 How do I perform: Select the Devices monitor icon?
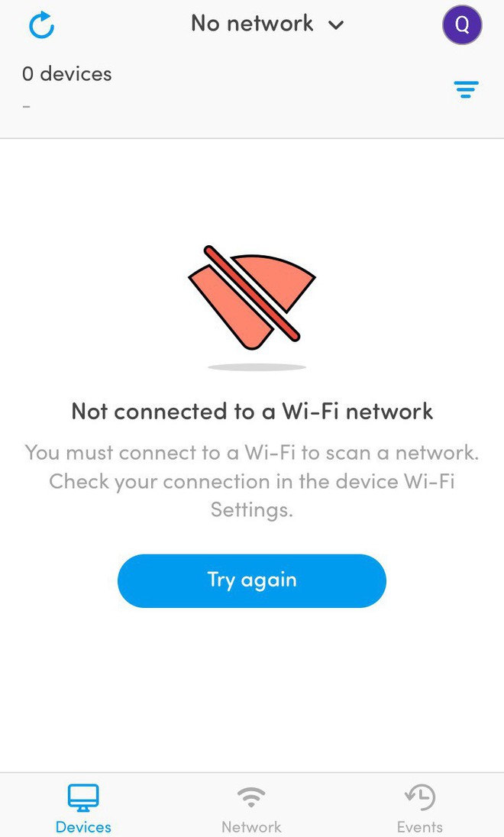click(x=83, y=797)
